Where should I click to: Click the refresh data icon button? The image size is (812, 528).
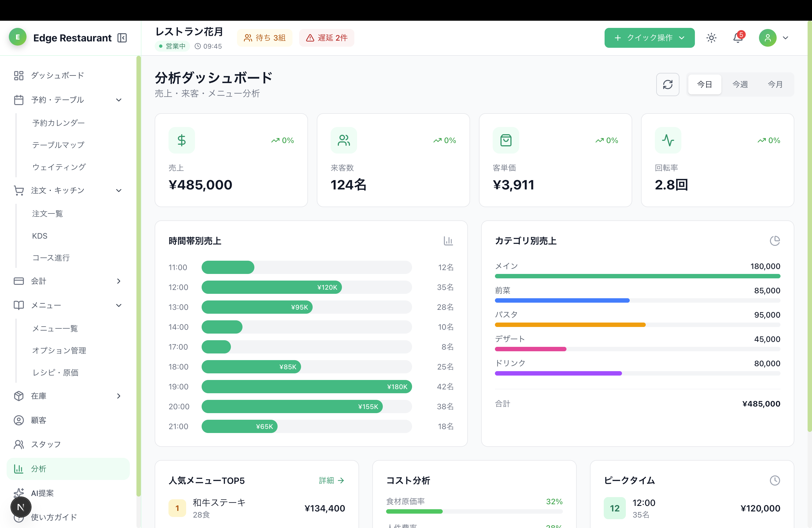pos(667,84)
